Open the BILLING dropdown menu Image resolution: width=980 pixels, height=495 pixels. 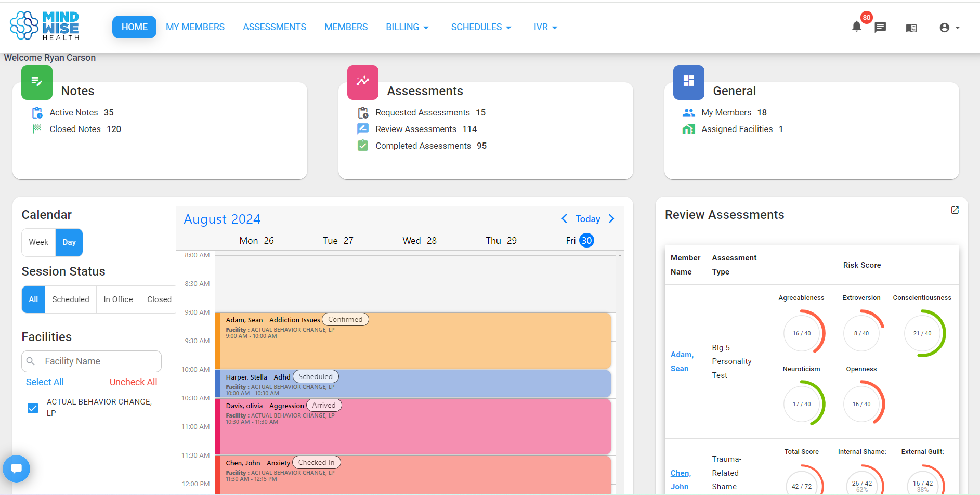[407, 27]
